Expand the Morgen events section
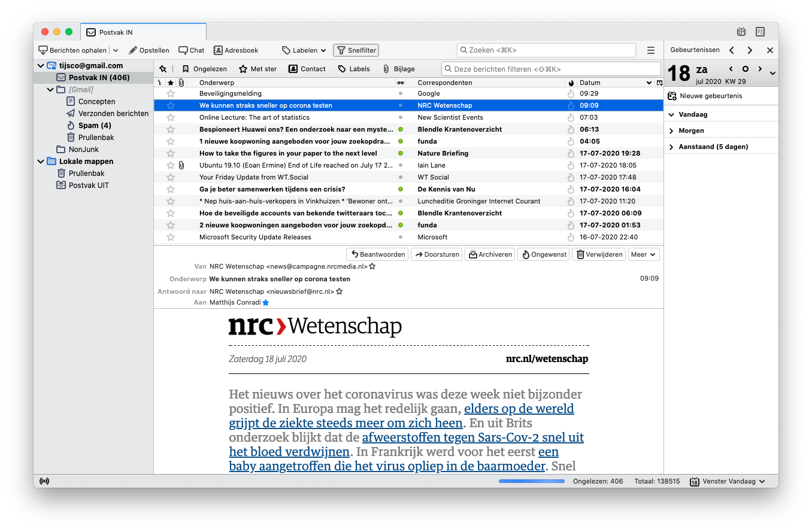This screenshot has height=532, width=812. click(x=672, y=130)
